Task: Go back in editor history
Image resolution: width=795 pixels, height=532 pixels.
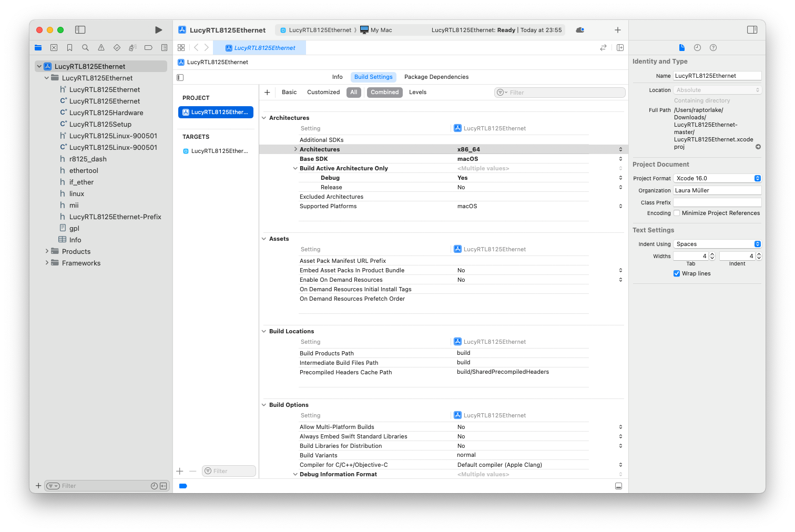Action: (x=196, y=48)
